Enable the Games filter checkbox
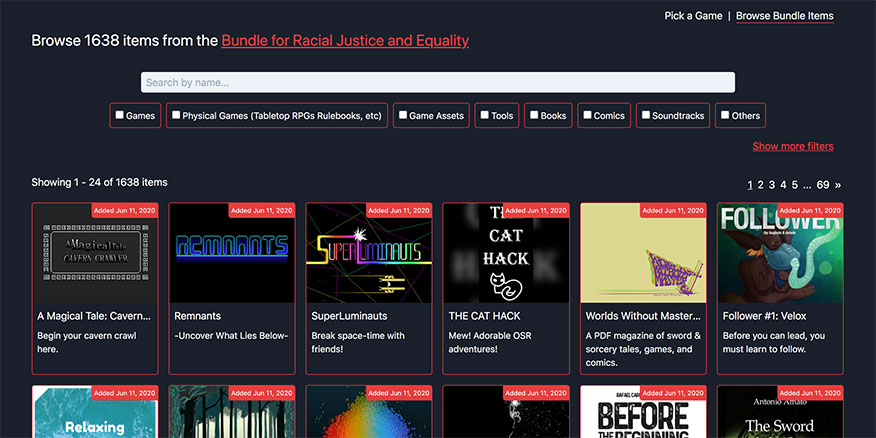876x438 pixels. tap(120, 115)
